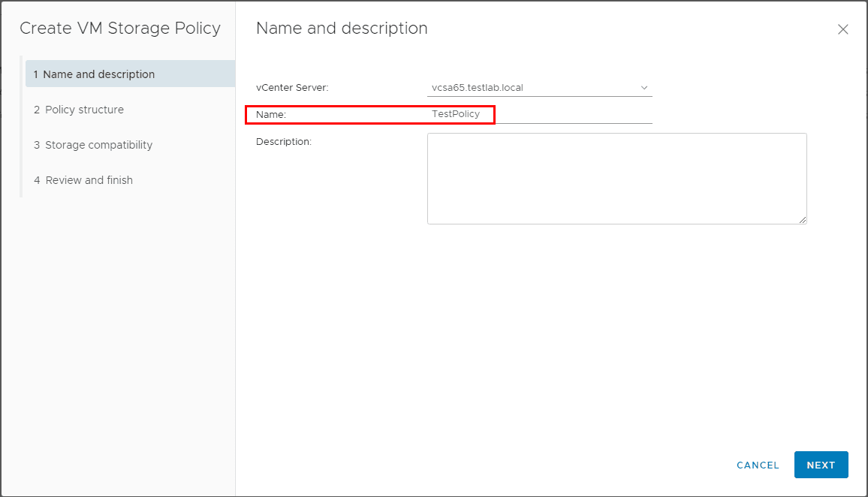Jump to step 3 Storage compatibility
The height and width of the screenshot is (497, 868).
tap(98, 145)
